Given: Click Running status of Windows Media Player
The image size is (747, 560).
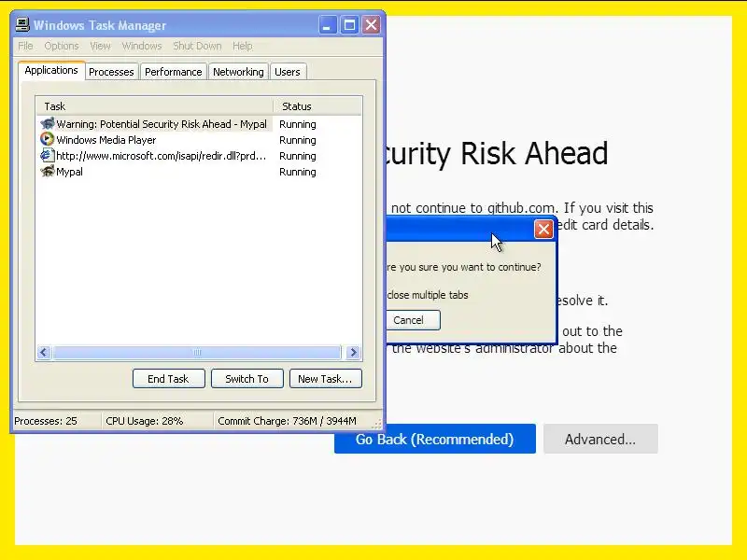Looking at the screenshot, I should pos(298,140).
